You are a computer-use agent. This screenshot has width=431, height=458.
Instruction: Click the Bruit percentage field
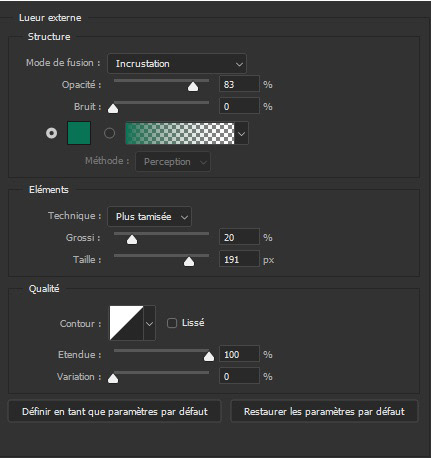239,106
